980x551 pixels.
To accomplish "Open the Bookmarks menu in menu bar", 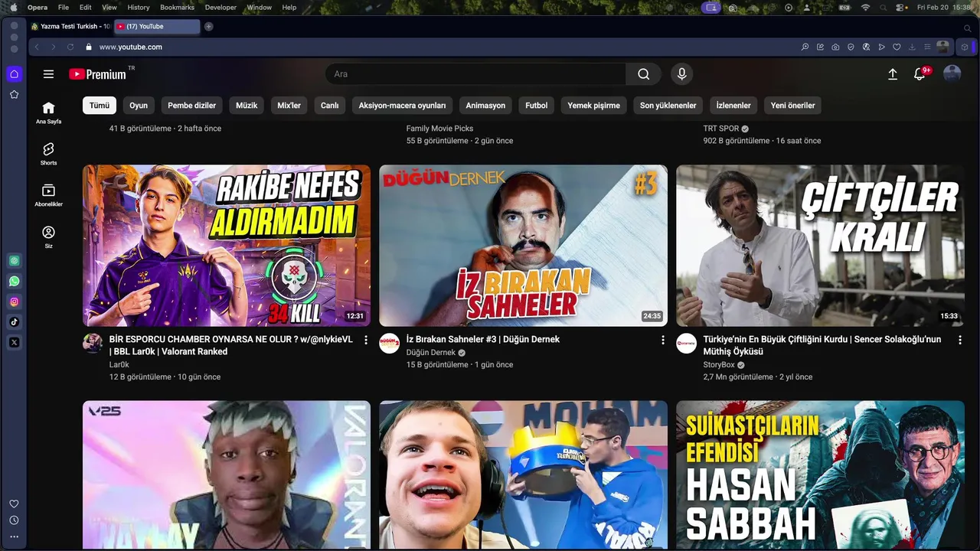I will [177, 7].
